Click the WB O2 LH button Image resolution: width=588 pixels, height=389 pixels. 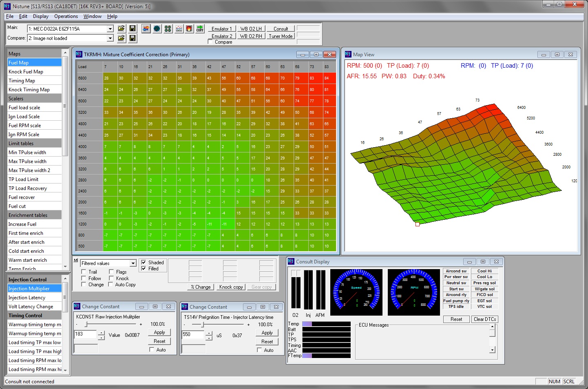[251, 29]
